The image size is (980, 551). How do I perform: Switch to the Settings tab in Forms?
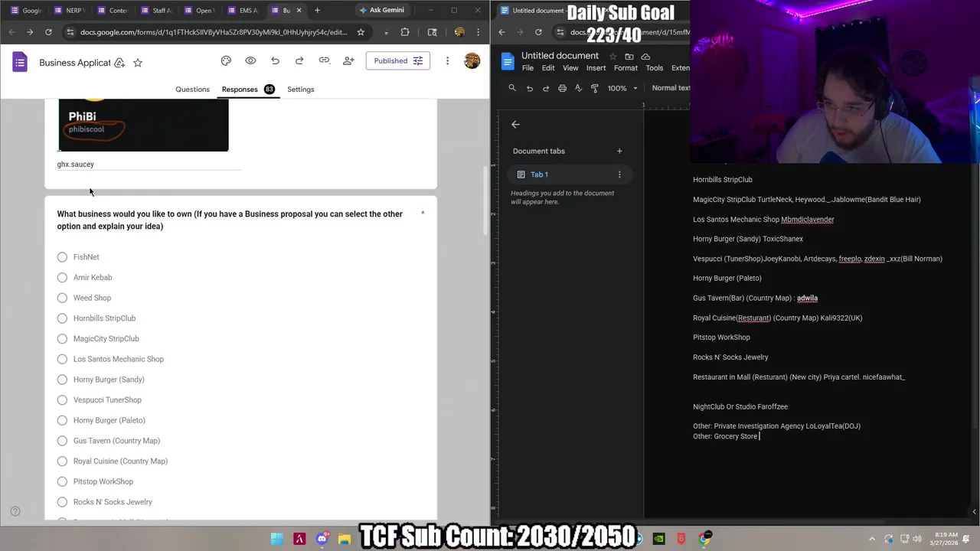301,90
